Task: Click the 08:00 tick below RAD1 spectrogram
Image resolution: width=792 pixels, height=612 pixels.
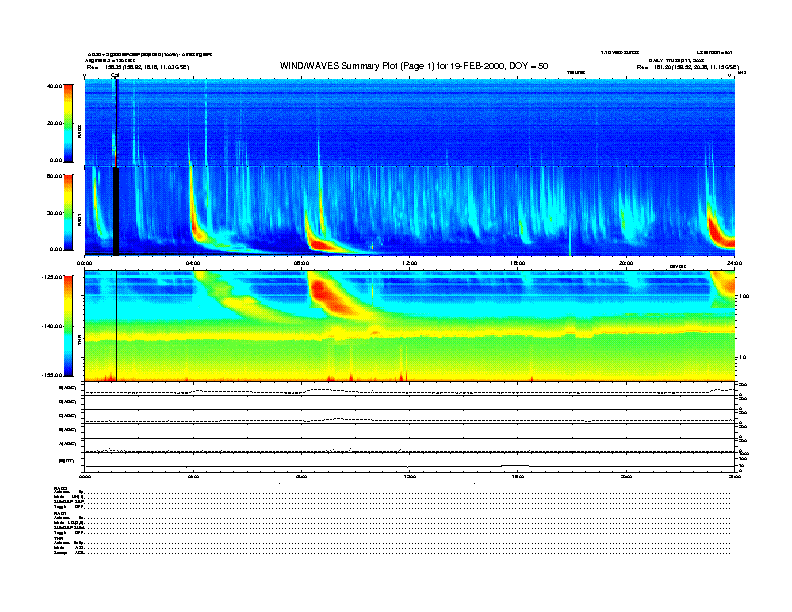Action: pos(302,263)
